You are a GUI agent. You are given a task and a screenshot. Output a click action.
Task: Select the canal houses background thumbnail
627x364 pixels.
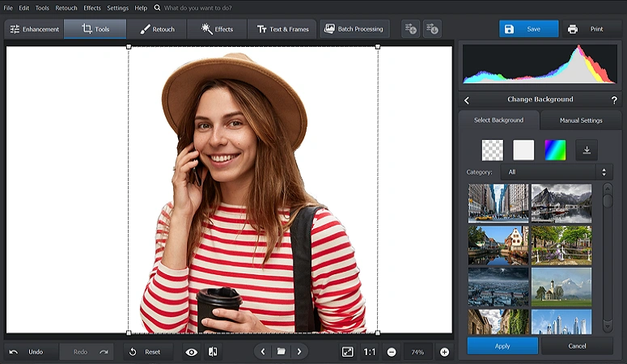tap(498, 245)
